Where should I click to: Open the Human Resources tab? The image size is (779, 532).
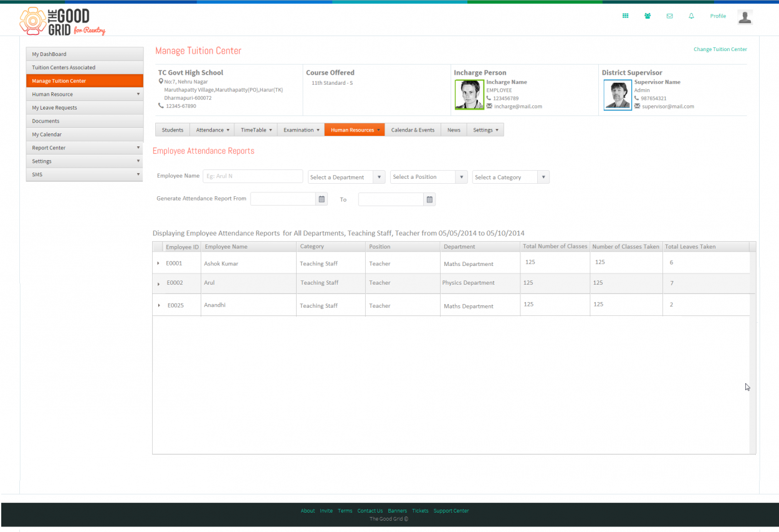(x=355, y=130)
